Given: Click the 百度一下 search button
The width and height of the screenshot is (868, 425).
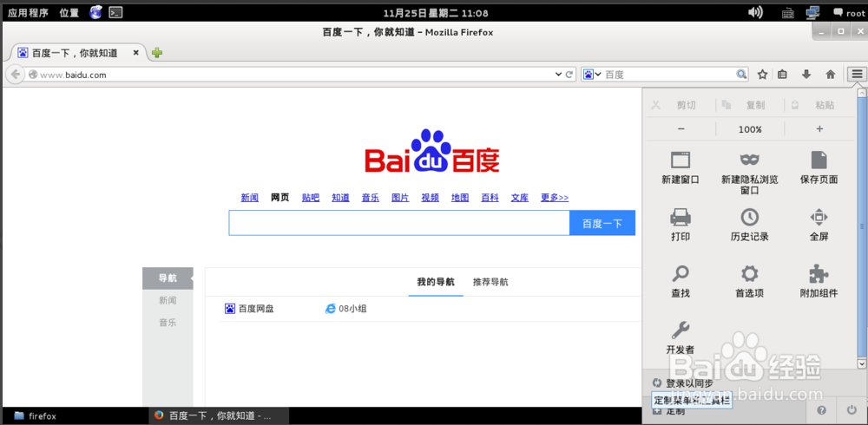Looking at the screenshot, I should tap(602, 223).
